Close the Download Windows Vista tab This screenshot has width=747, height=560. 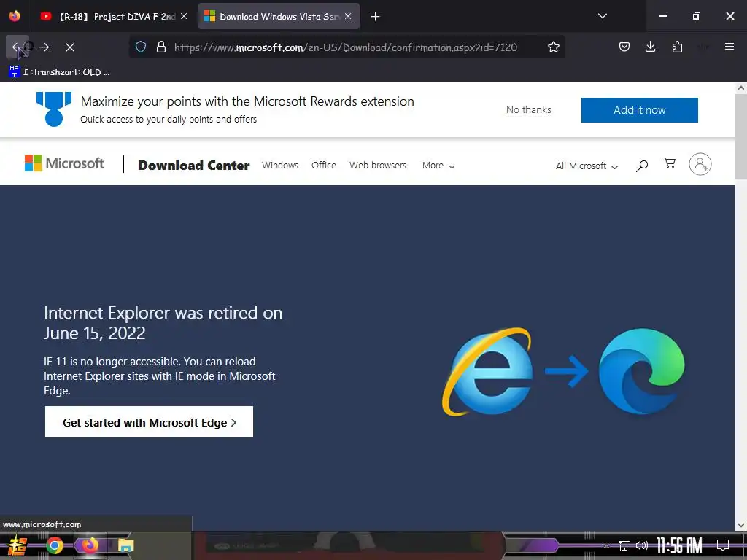tap(348, 16)
